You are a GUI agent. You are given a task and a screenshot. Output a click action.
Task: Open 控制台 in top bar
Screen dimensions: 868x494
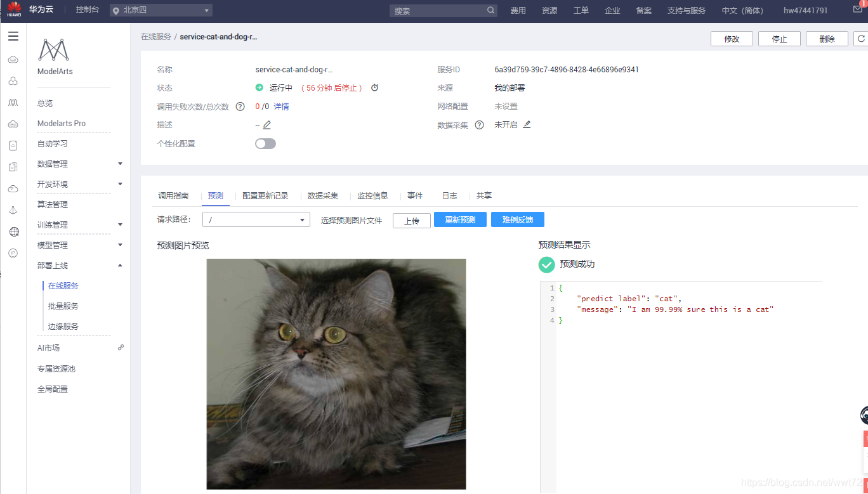[87, 10]
